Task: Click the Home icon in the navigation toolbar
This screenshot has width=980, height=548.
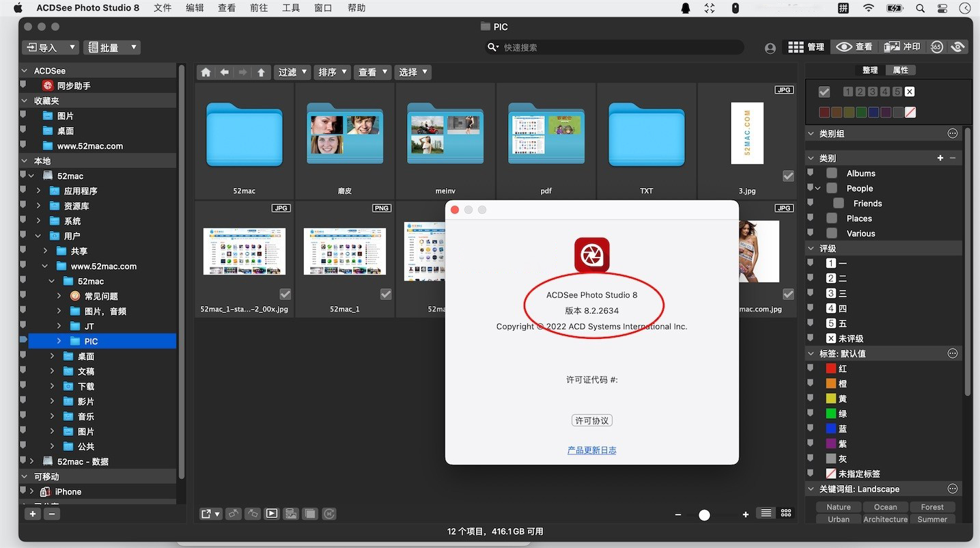Action: pos(206,72)
